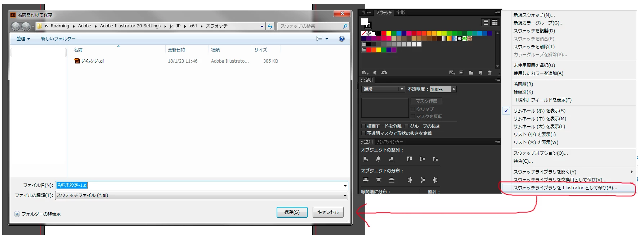Open the ファイル名 dropdown arrow
Screen dimensions: 644x235
point(345,186)
